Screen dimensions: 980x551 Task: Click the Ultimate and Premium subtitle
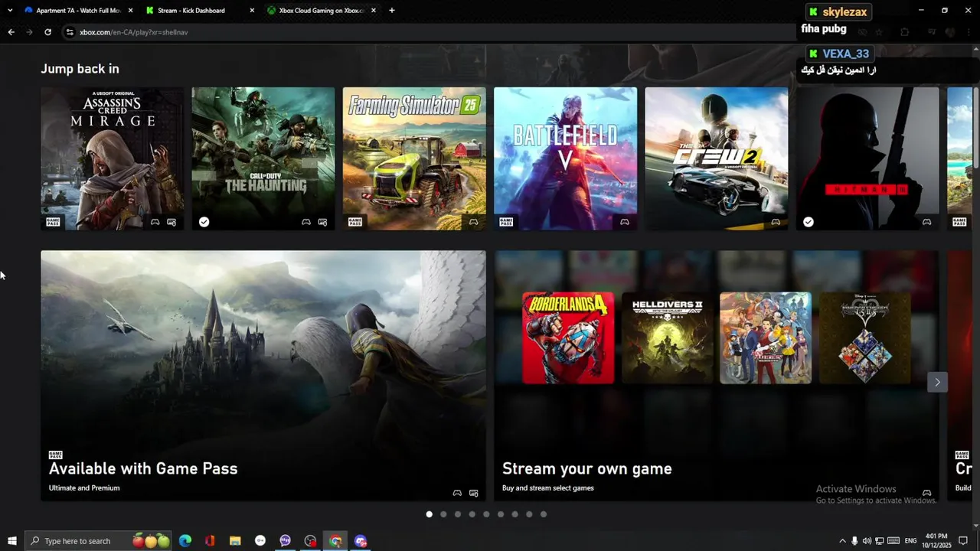84,487
